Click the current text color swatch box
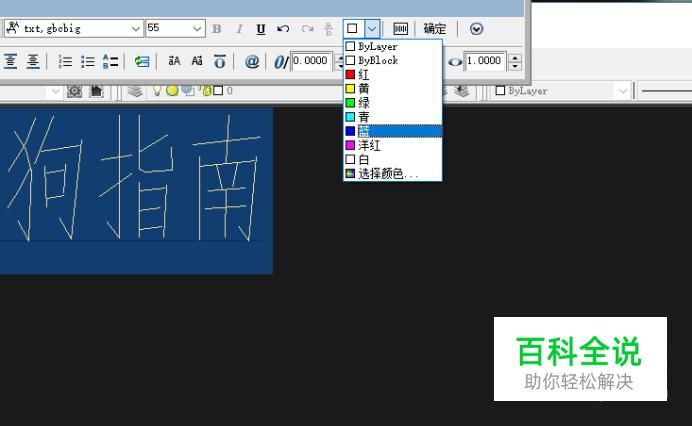The height and width of the screenshot is (426, 692). pos(352,29)
